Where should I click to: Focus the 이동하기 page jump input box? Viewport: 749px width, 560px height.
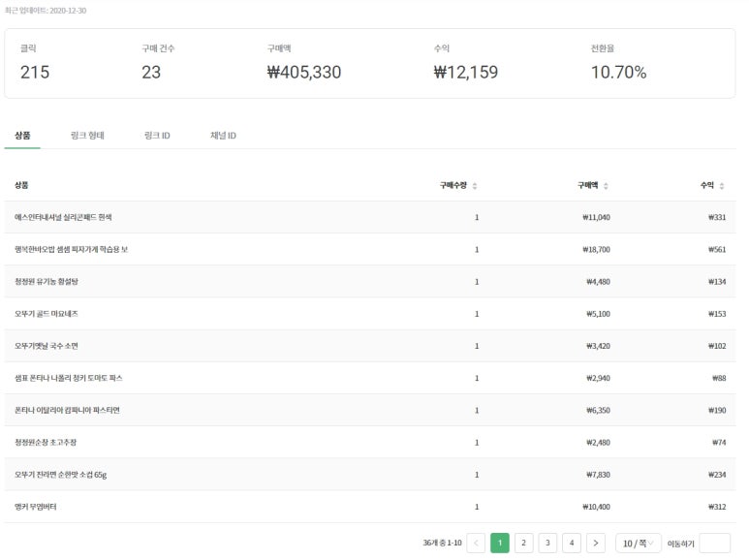coord(714,544)
